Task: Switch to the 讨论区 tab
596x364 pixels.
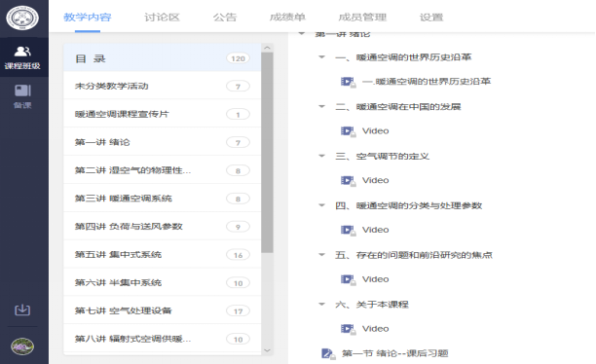Action: pos(162,18)
